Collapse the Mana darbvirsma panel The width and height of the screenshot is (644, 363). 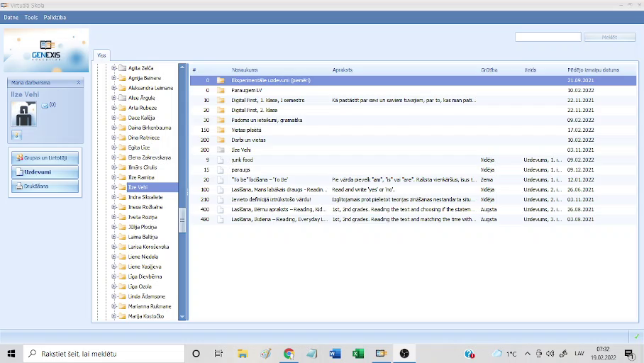point(78,83)
